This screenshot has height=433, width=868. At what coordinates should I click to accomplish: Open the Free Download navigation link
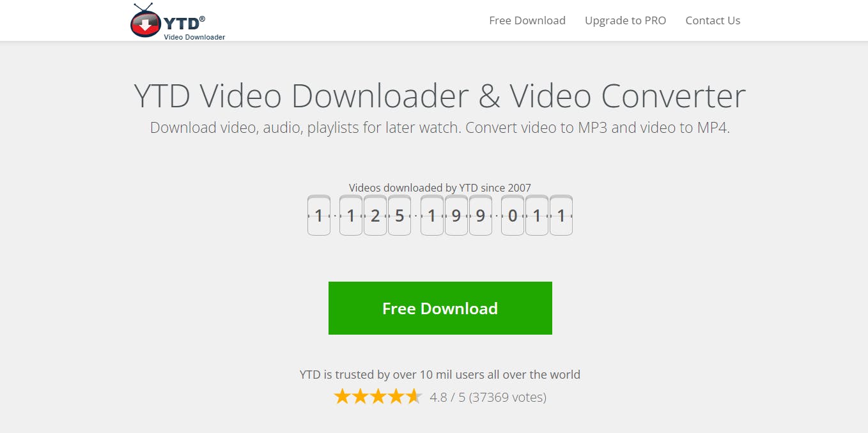pyautogui.click(x=527, y=20)
